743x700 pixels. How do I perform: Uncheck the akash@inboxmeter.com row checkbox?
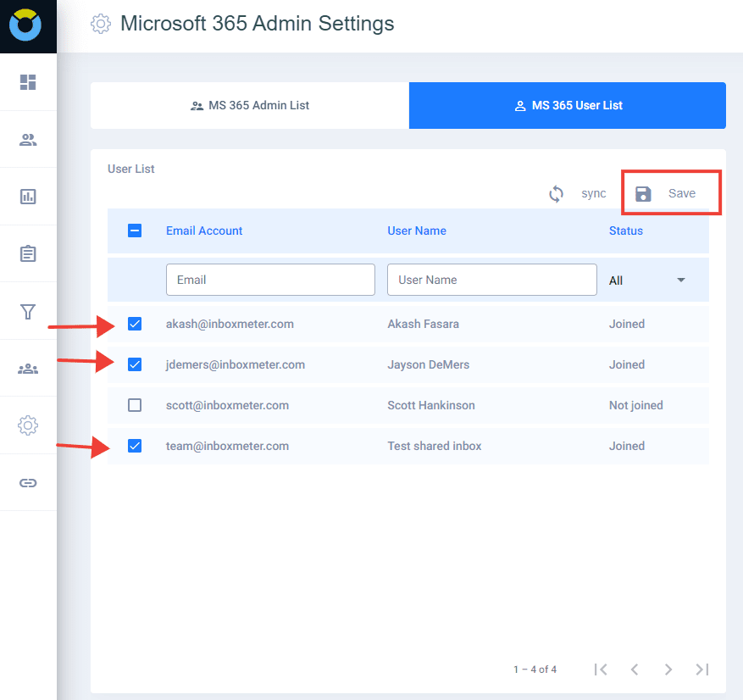pos(135,324)
